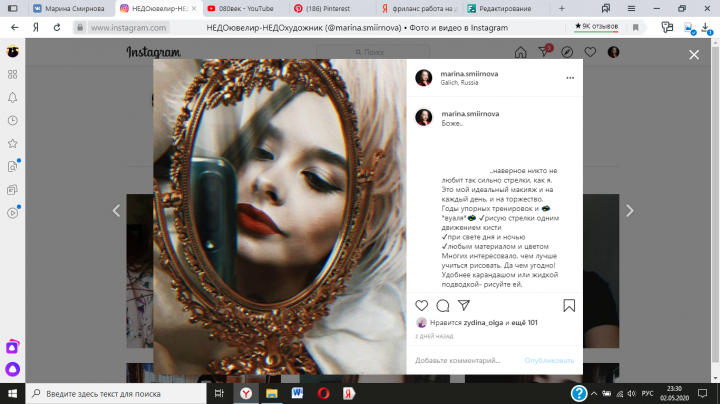Save the post with the bookmark icon
This screenshot has height=404, width=720.
click(569, 305)
